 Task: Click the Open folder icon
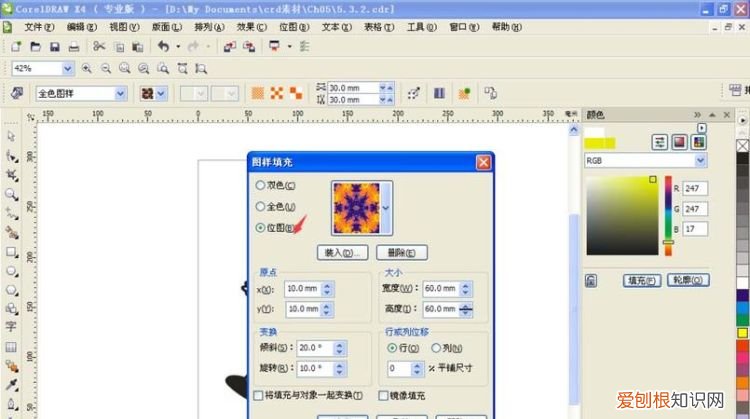point(35,46)
